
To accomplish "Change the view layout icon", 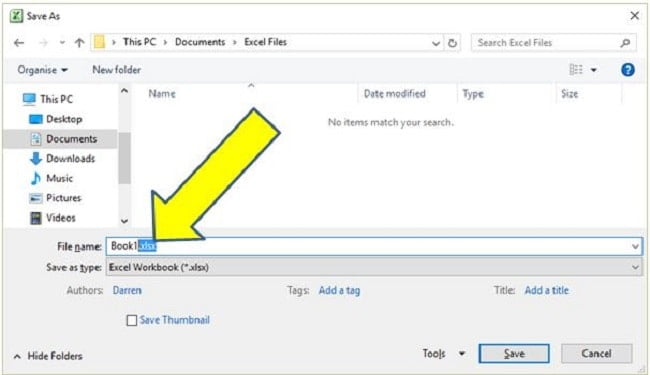I will 576,70.
